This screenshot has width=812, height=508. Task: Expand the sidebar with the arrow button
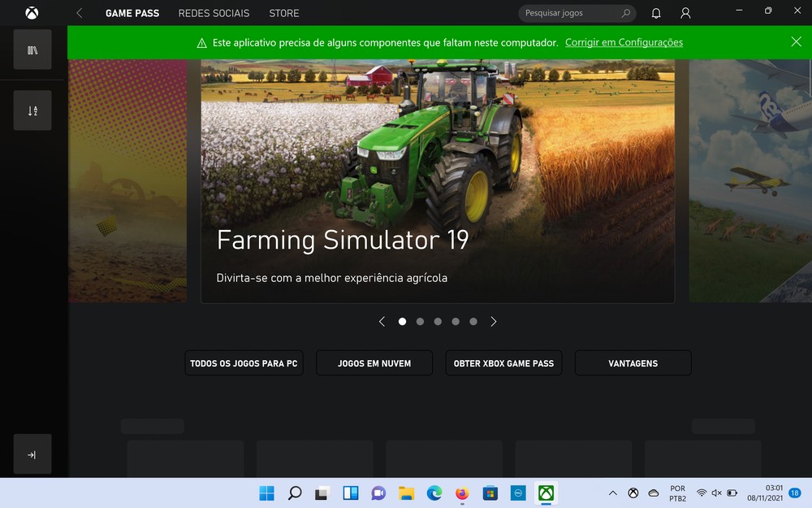tap(32, 454)
